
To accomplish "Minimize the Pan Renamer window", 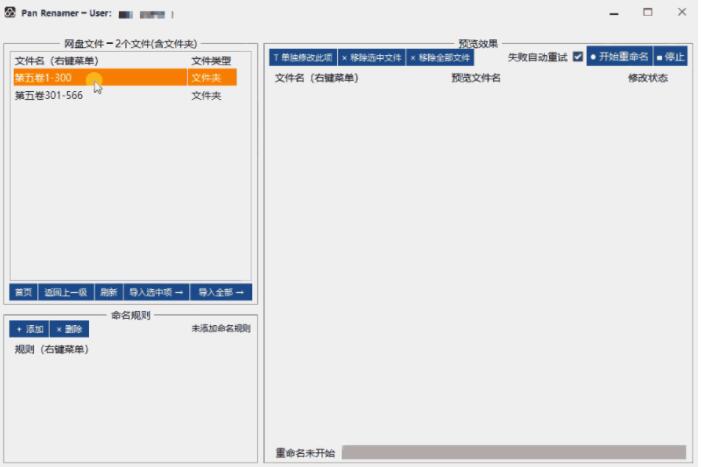I will [x=614, y=13].
